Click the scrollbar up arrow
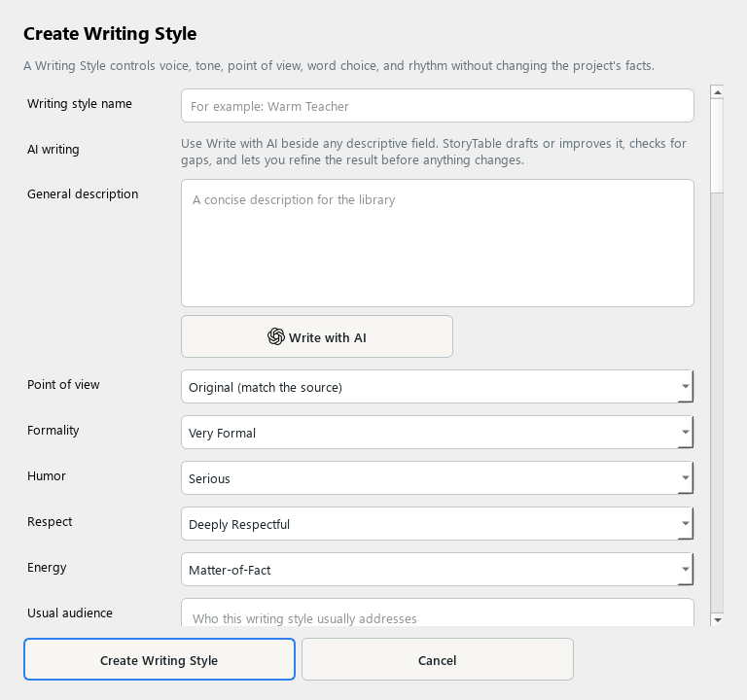Image resolution: width=747 pixels, height=700 pixels. coord(717,92)
